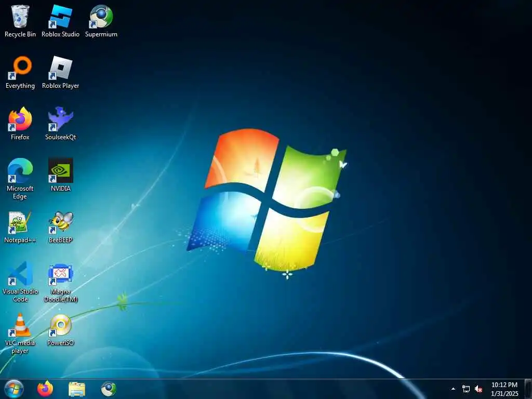Open the network status tray icon
532x399 pixels.
point(466,389)
